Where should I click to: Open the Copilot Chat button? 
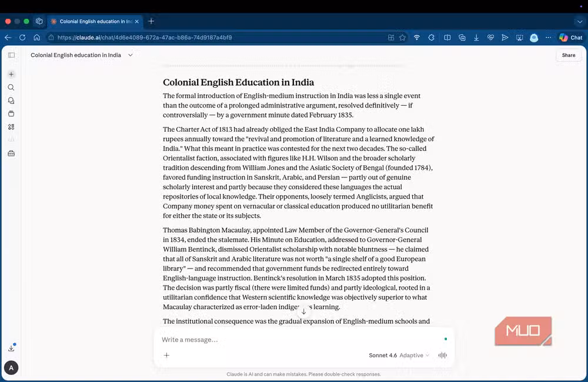570,38
